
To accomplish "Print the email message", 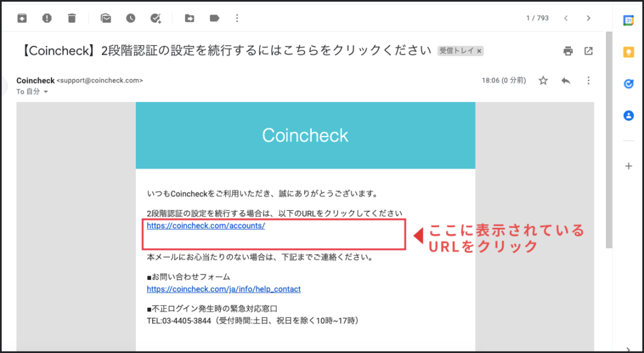I will point(568,51).
